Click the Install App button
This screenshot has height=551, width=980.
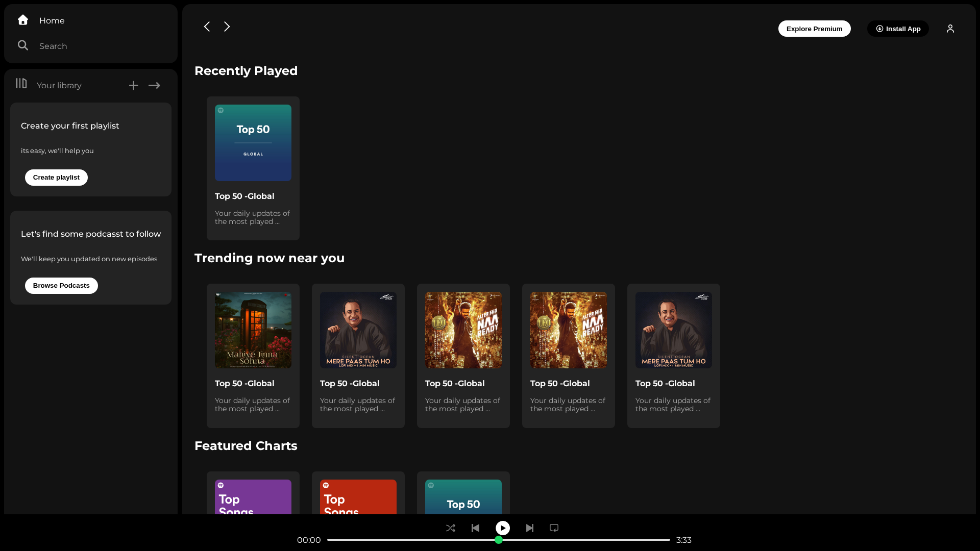(x=898, y=29)
